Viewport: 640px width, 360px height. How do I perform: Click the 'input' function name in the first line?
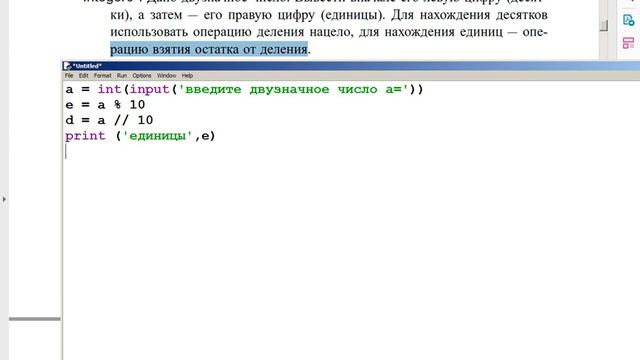click(149, 90)
